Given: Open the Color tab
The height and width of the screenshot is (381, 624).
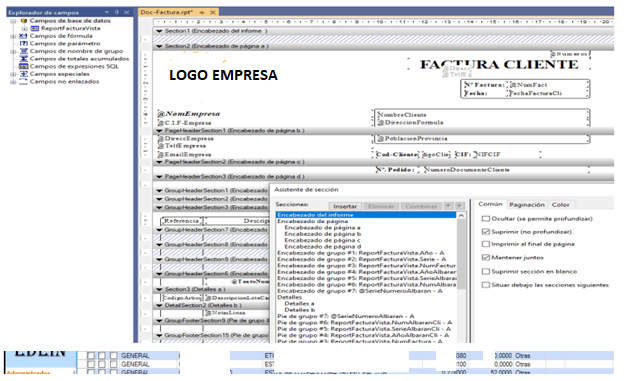Looking at the screenshot, I should click(x=560, y=205).
